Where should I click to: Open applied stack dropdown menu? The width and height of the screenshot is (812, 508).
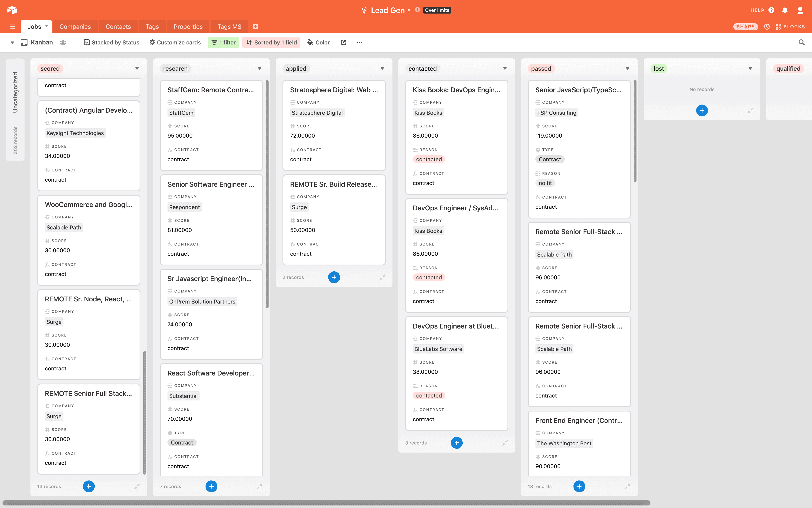coord(382,69)
